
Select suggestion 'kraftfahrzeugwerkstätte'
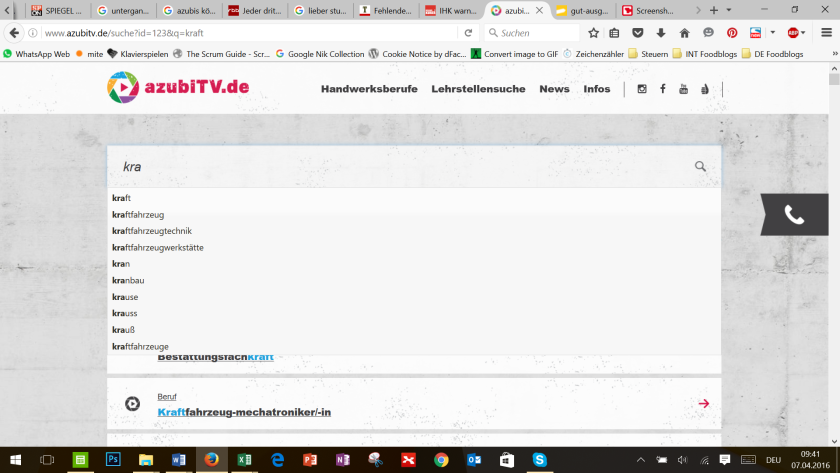(414, 247)
